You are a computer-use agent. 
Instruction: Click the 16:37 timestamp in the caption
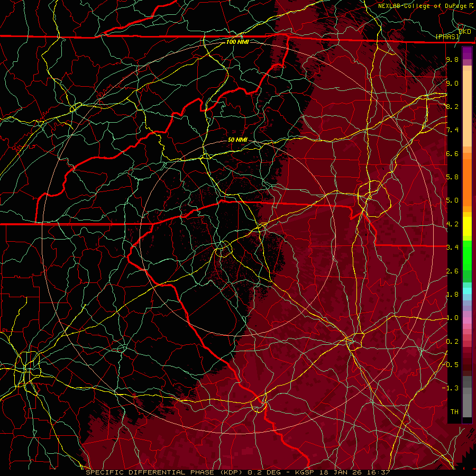[x=378, y=472]
